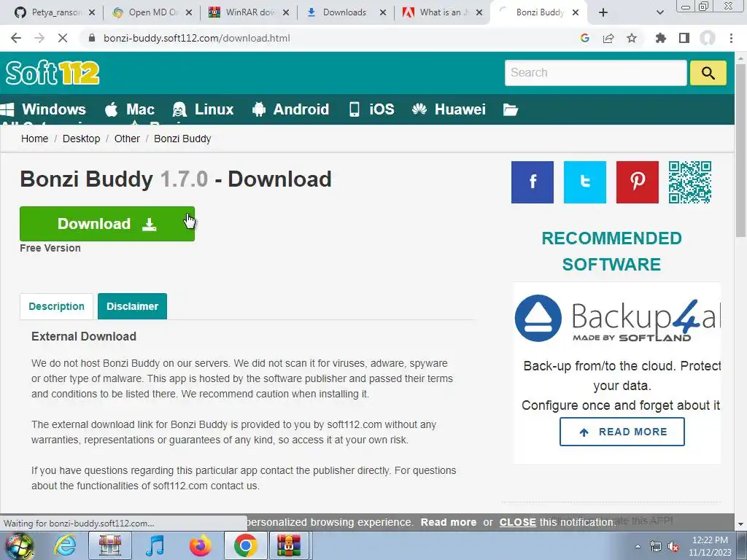747x560 pixels.
Task: Open the Windows Start menu
Action: click(18, 545)
